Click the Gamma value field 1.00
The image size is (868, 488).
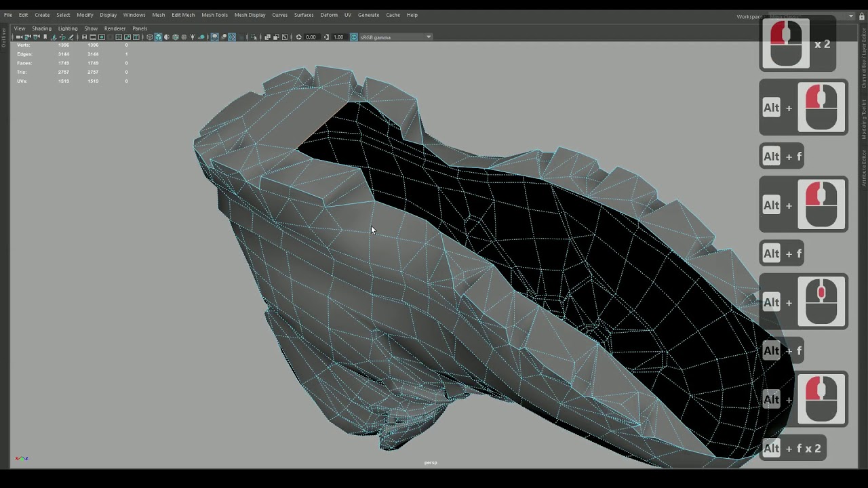pos(338,37)
